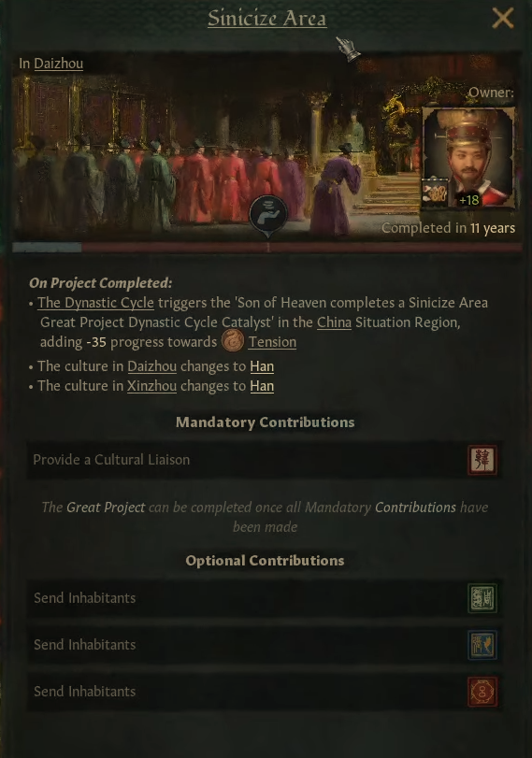Open the owner's character portrait
Viewport: 532px width, 758px height.
point(467,159)
